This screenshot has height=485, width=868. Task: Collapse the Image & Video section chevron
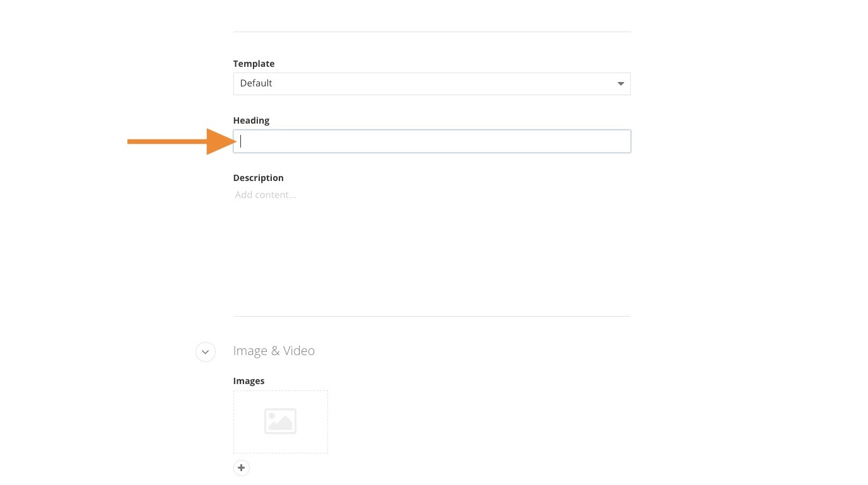click(206, 351)
